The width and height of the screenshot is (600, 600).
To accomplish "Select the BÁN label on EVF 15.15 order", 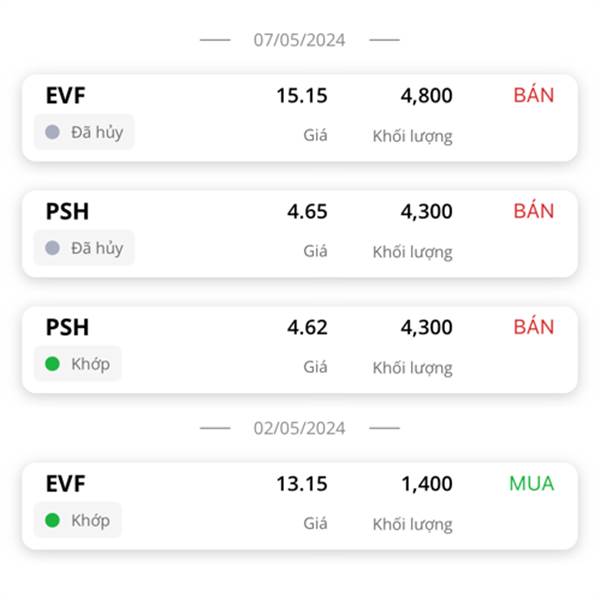I will pyautogui.click(x=534, y=95).
